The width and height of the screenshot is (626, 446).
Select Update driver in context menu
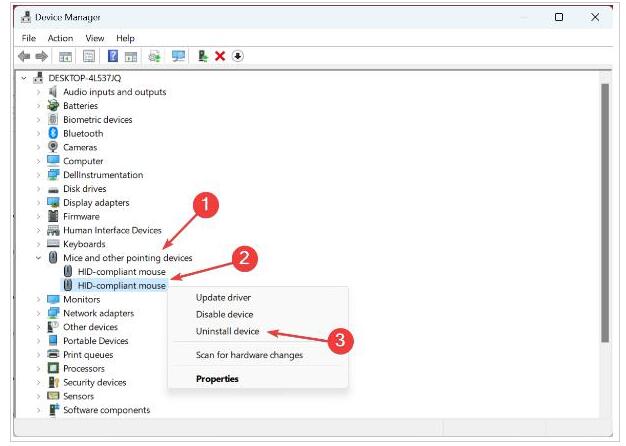click(x=223, y=297)
